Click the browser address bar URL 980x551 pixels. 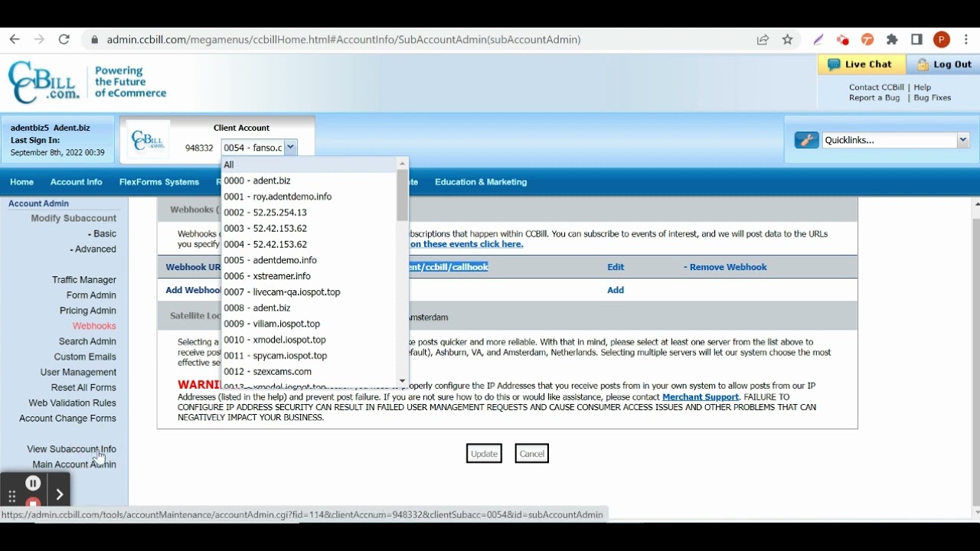click(344, 40)
